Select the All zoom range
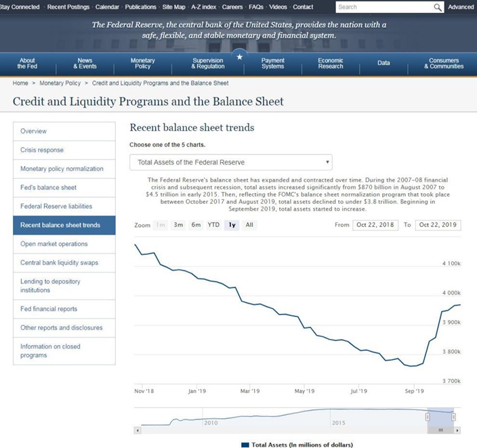Image resolution: width=477 pixels, height=448 pixels. tap(249, 225)
